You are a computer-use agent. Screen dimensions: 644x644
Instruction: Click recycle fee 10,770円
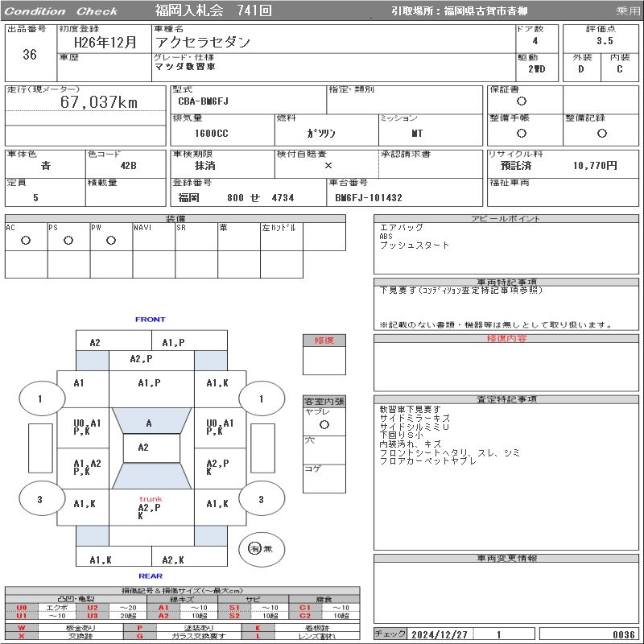[x=595, y=166]
